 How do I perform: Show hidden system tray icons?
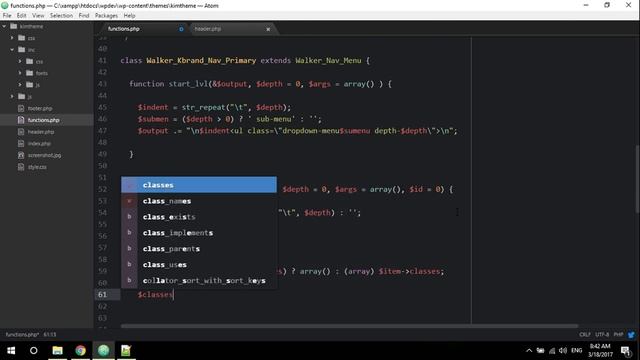point(529,351)
